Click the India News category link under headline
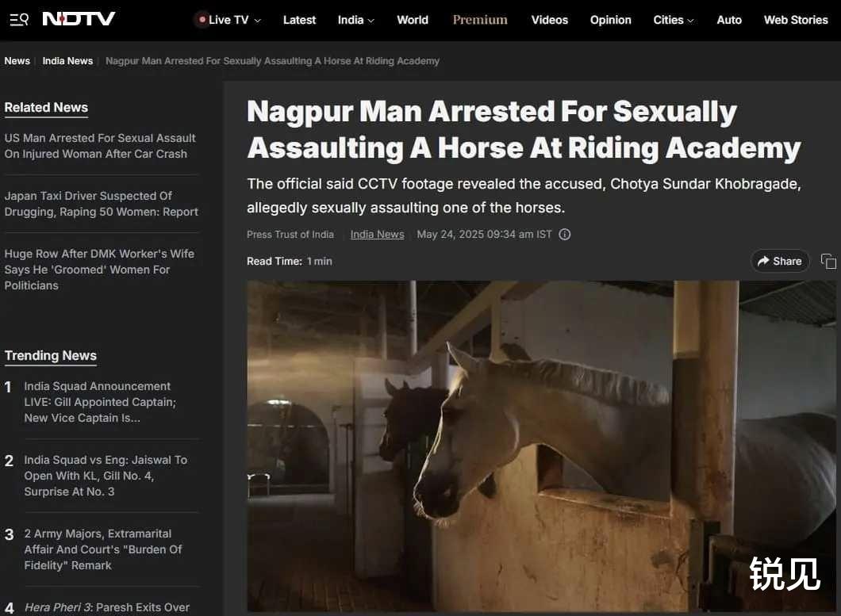 [377, 235]
